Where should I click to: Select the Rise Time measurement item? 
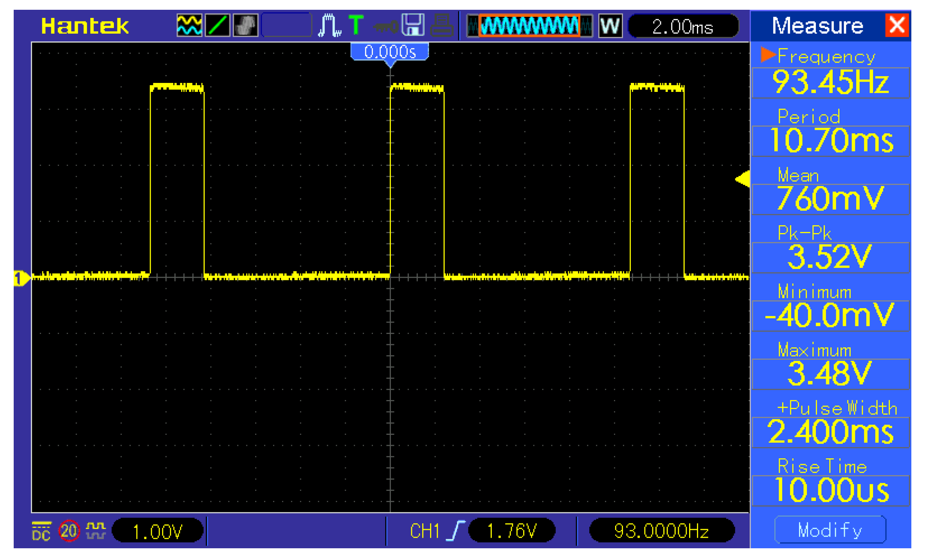pyautogui.click(x=822, y=467)
